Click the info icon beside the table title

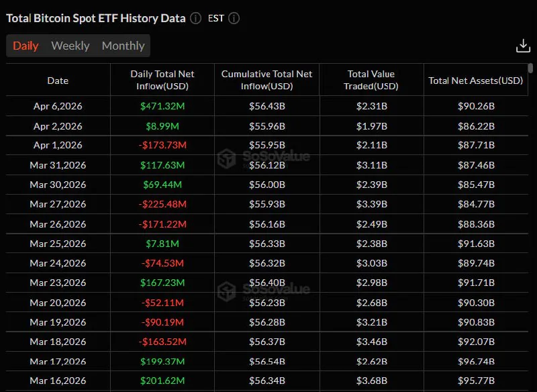[x=195, y=19]
